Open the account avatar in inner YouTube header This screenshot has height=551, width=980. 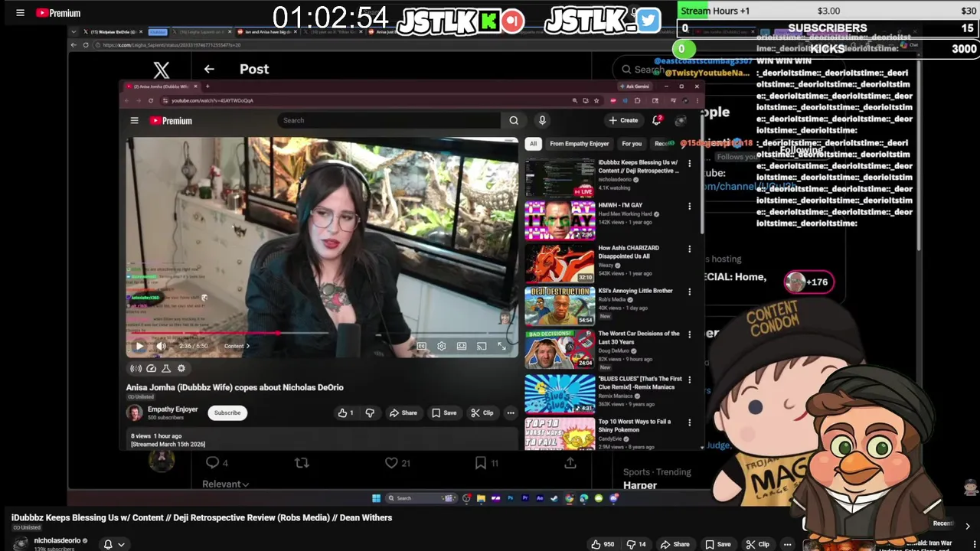coord(681,120)
